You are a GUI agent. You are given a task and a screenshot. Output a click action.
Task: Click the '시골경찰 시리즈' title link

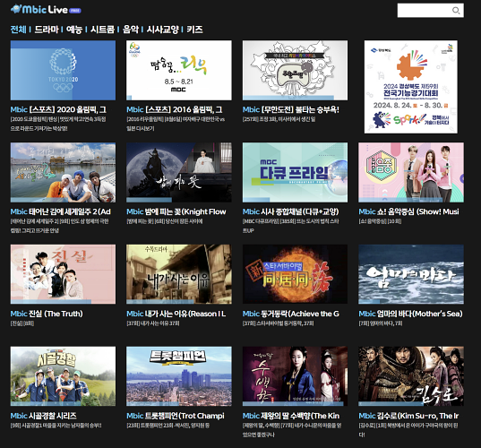pyautogui.click(x=44, y=416)
